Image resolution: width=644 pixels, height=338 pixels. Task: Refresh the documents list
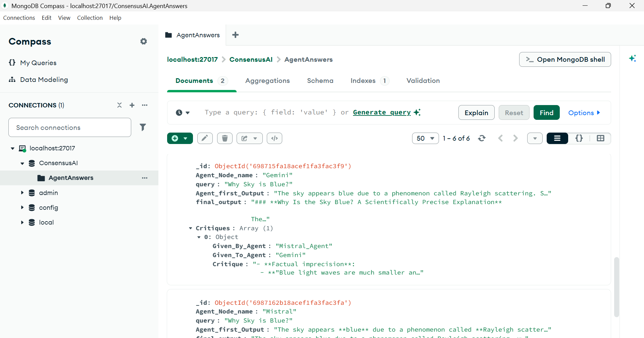point(482,138)
